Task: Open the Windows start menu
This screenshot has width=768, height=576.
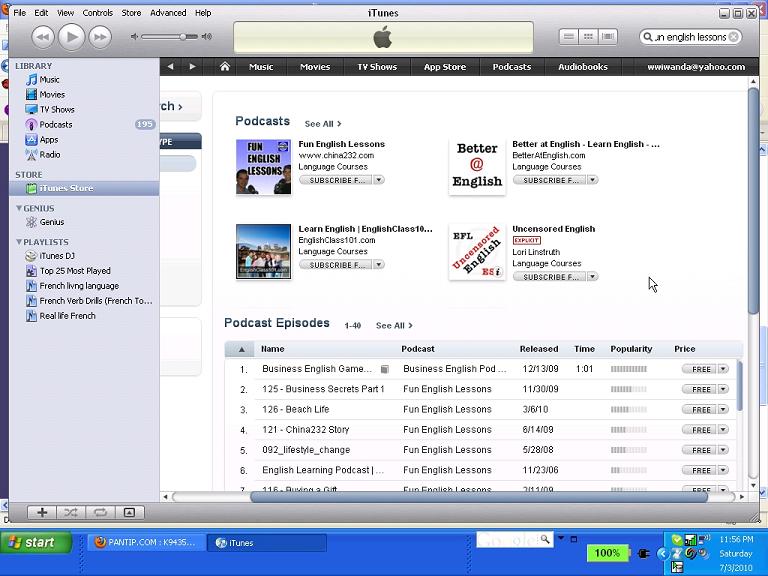Action: 36,543
